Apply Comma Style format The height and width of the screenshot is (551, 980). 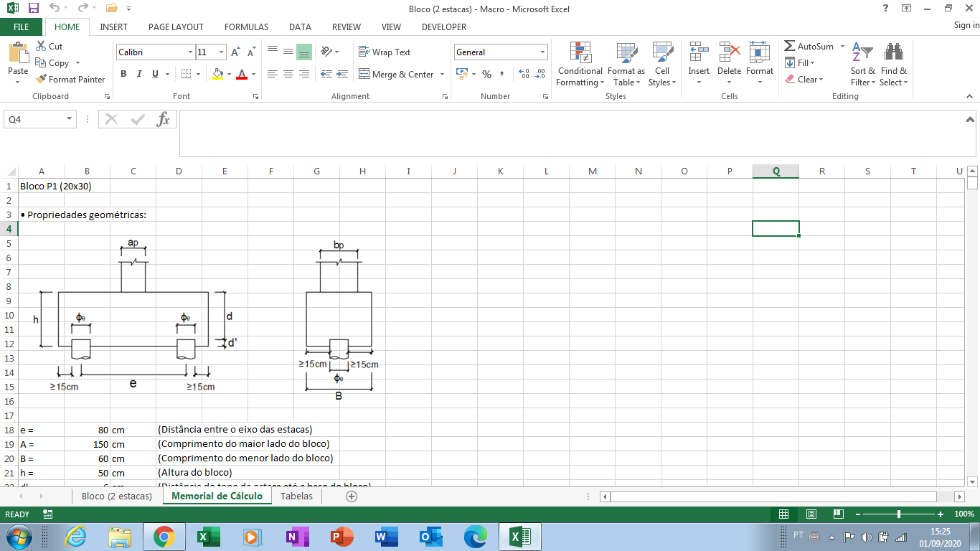(501, 74)
